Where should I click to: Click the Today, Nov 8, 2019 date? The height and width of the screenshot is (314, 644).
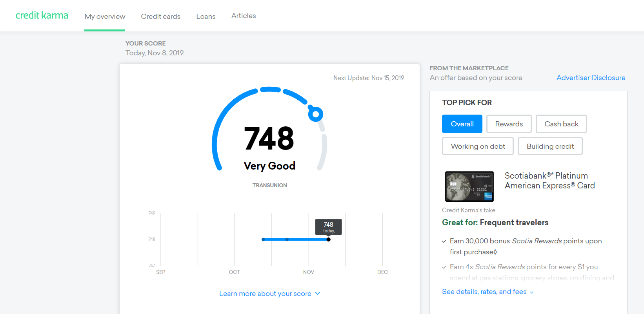155,53
